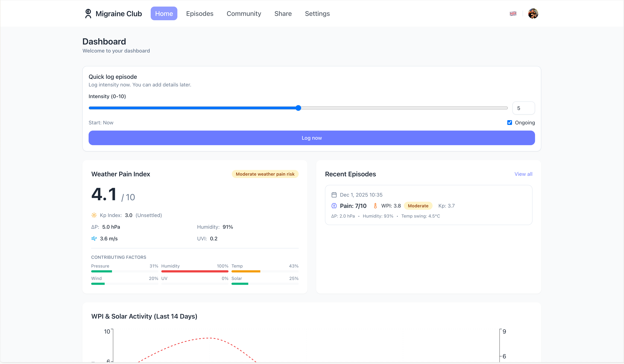
Task: Switch to the Episodes tab
Action: pos(200,14)
